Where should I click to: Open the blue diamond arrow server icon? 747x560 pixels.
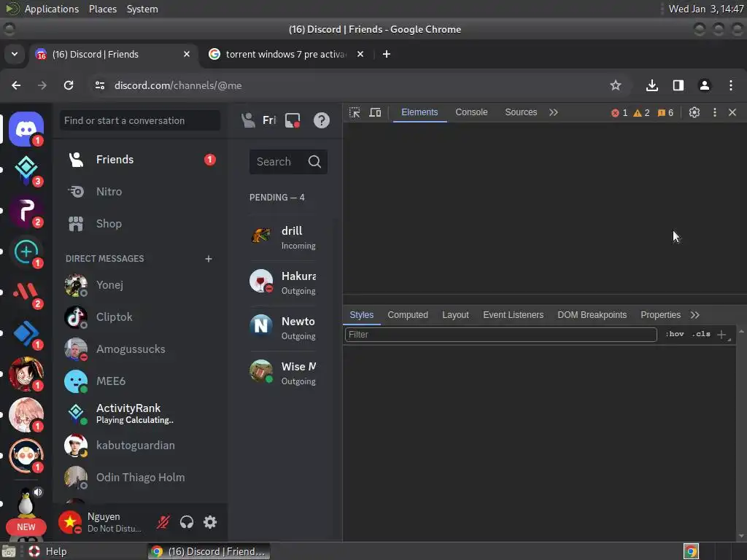[26, 333]
